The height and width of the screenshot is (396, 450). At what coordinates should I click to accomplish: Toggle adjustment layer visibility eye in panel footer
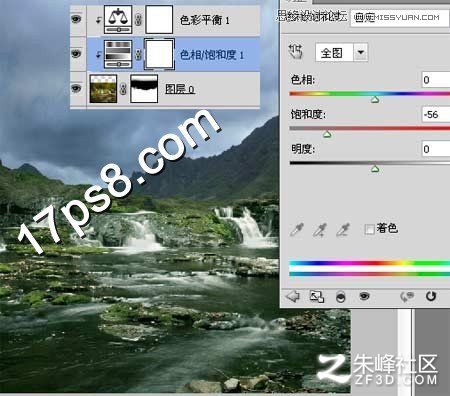pyautogui.click(x=364, y=296)
